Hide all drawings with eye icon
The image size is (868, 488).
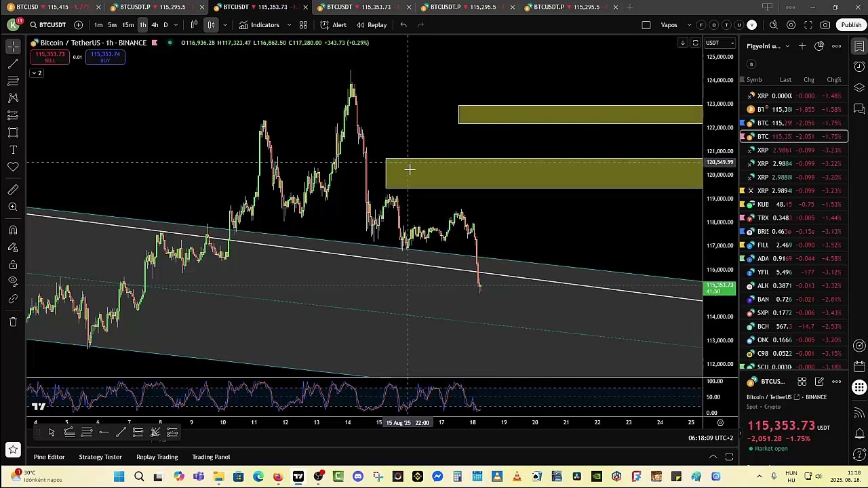(13, 281)
